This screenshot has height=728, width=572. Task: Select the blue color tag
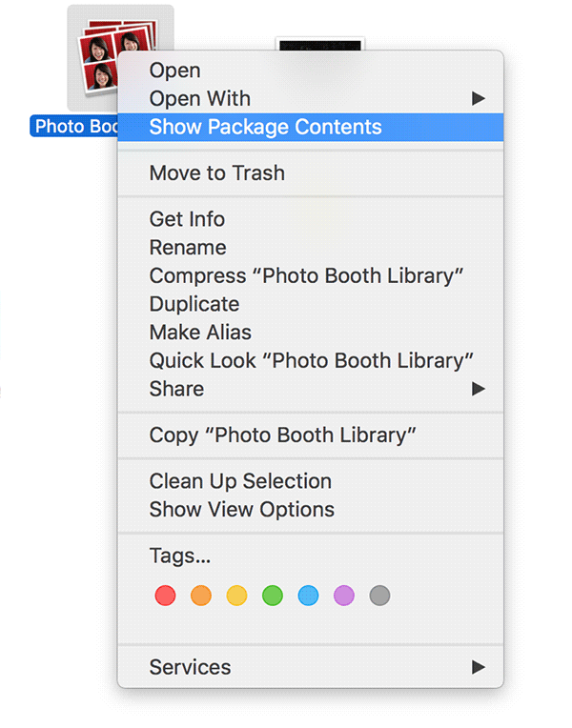click(x=308, y=597)
